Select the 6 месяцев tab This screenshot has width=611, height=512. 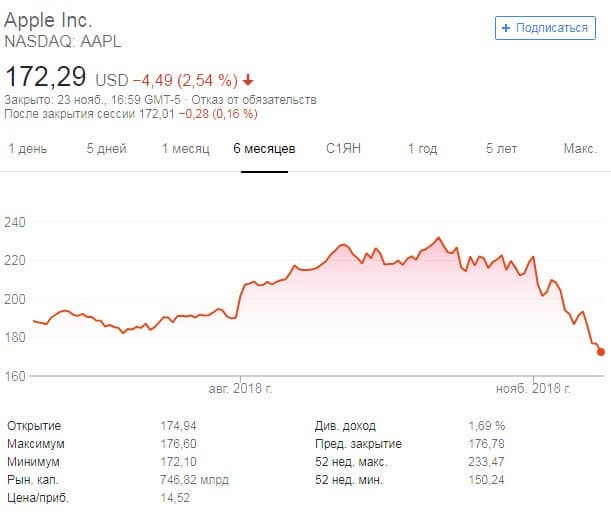(x=264, y=149)
